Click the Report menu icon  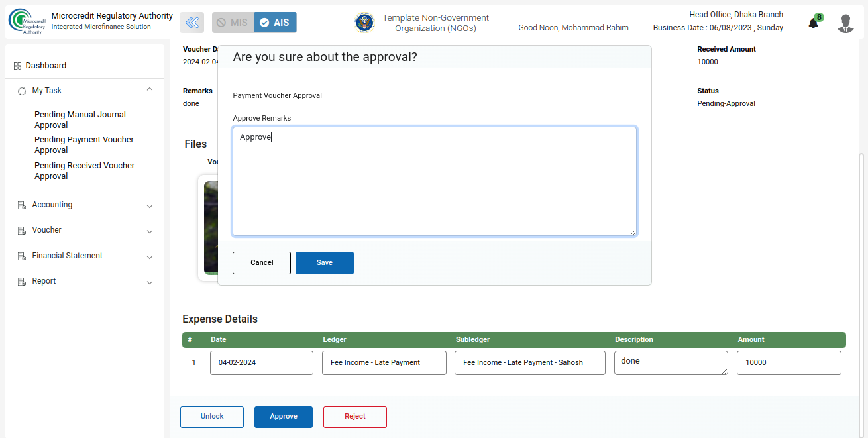click(x=21, y=282)
